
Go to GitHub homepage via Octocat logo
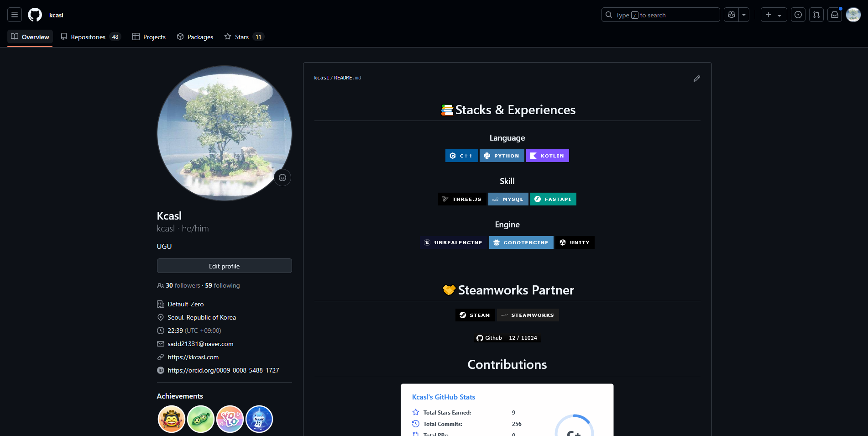click(x=35, y=15)
